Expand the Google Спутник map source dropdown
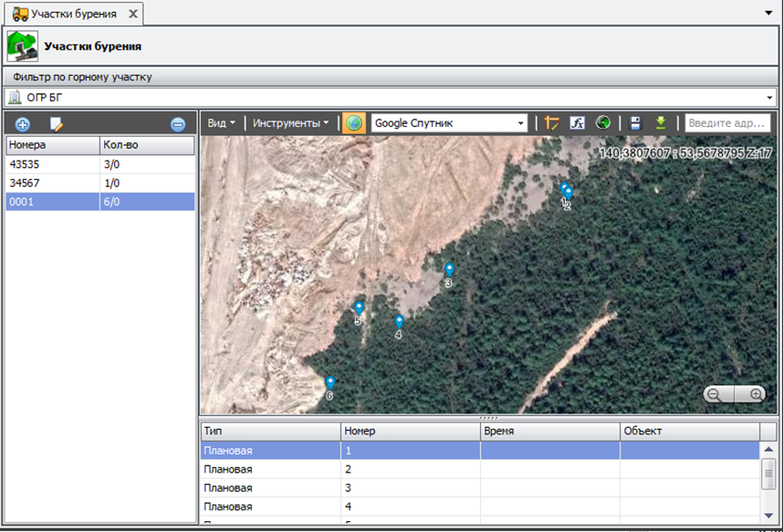The image size is (783, 532). click(x=521, y=123)
